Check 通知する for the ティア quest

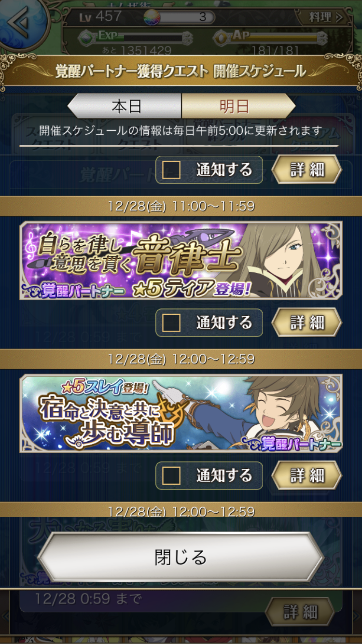coord(171,323)
